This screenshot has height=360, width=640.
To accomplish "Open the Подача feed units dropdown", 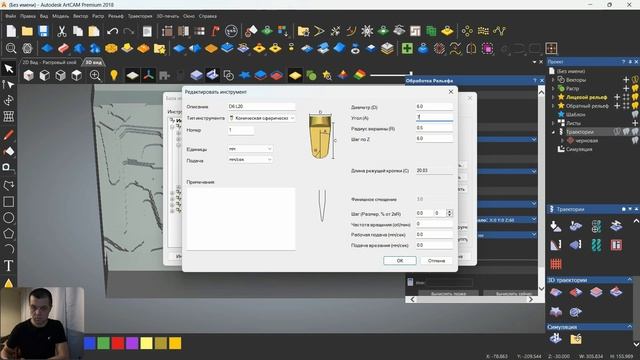I will (x=250, y=160).
